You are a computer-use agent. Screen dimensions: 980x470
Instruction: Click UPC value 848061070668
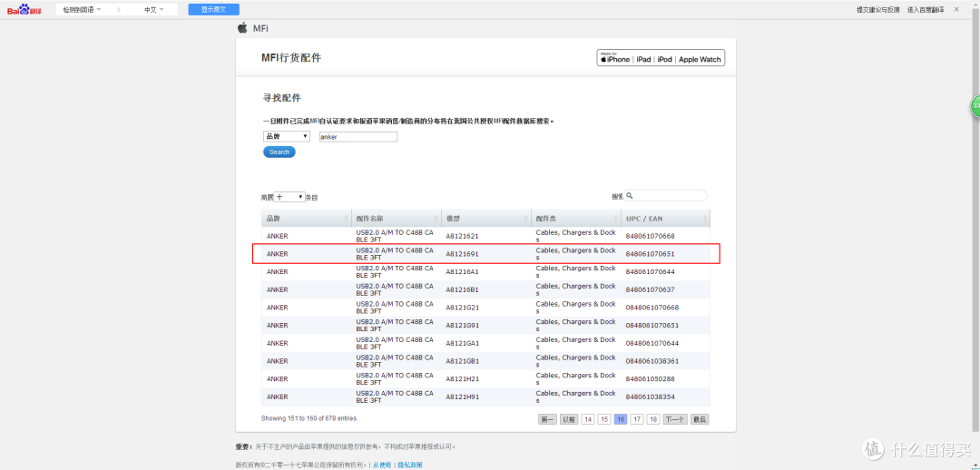point(650,236)
